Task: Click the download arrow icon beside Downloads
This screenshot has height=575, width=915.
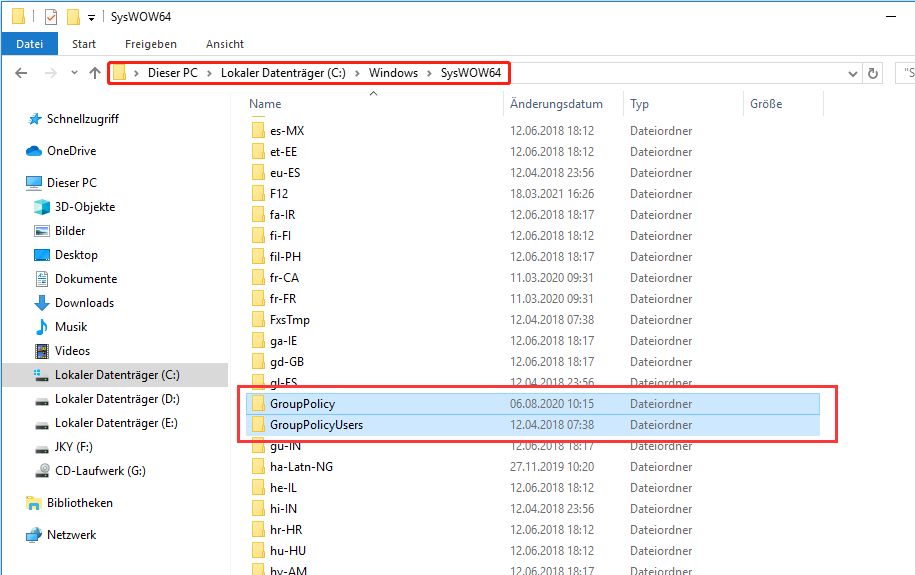Action: [41, 303]
